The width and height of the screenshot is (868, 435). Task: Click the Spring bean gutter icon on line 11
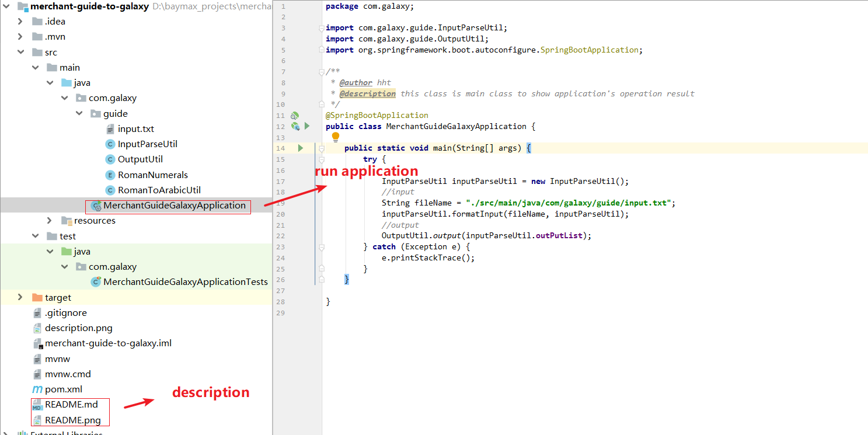(295, 116)
